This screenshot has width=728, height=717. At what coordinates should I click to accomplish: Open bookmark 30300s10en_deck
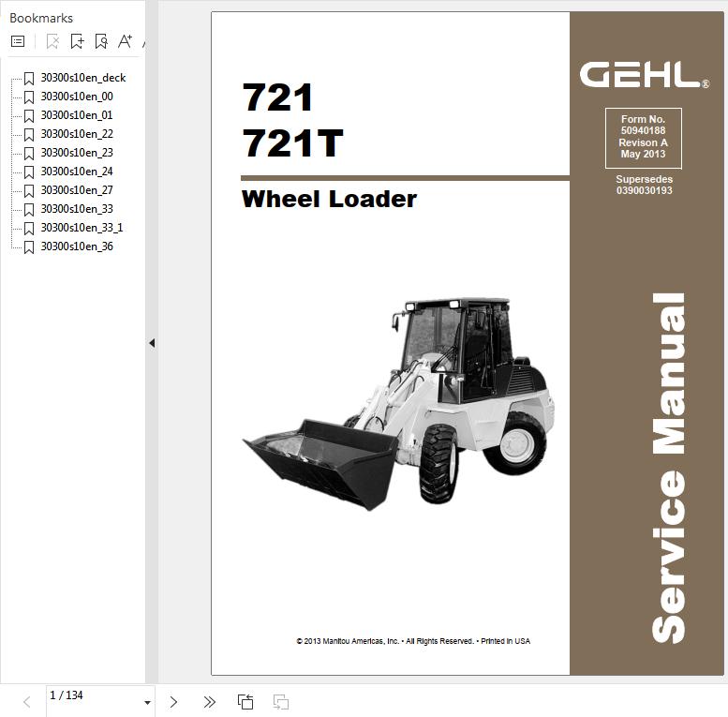[x=83, y=78]
